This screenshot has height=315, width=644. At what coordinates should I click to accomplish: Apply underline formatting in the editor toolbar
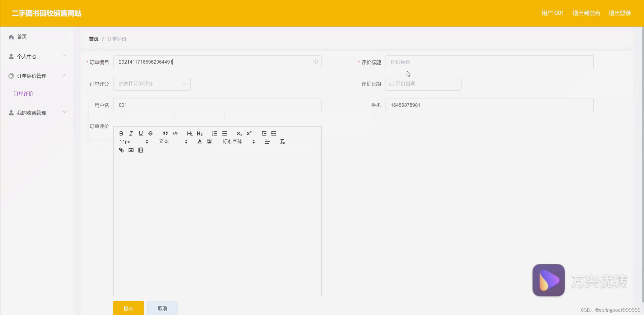point(140,133)
